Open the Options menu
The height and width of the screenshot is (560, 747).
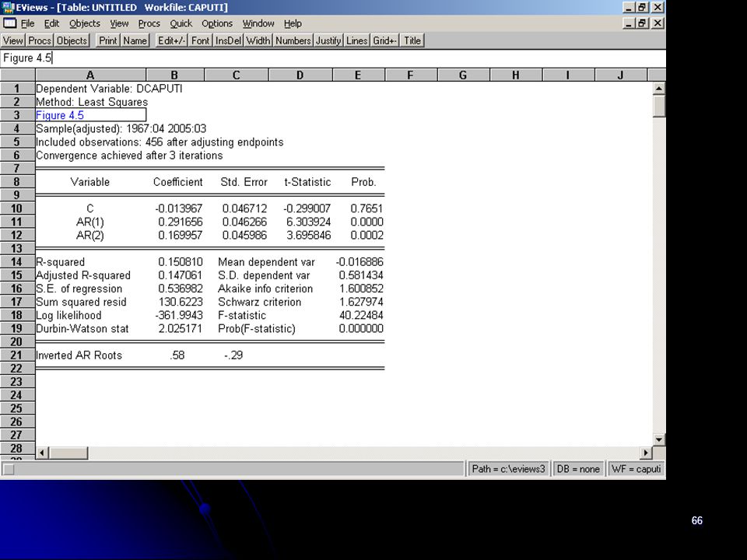tap(217, 23)
